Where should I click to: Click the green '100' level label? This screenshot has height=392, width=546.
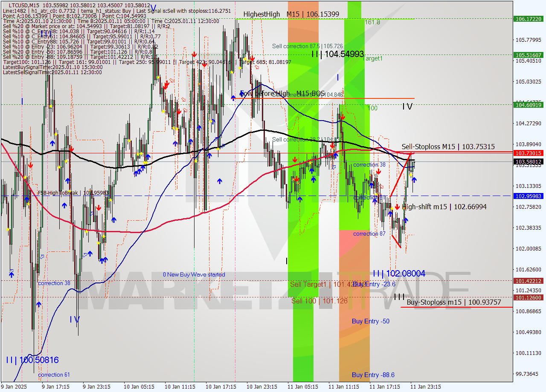[372, 108]
